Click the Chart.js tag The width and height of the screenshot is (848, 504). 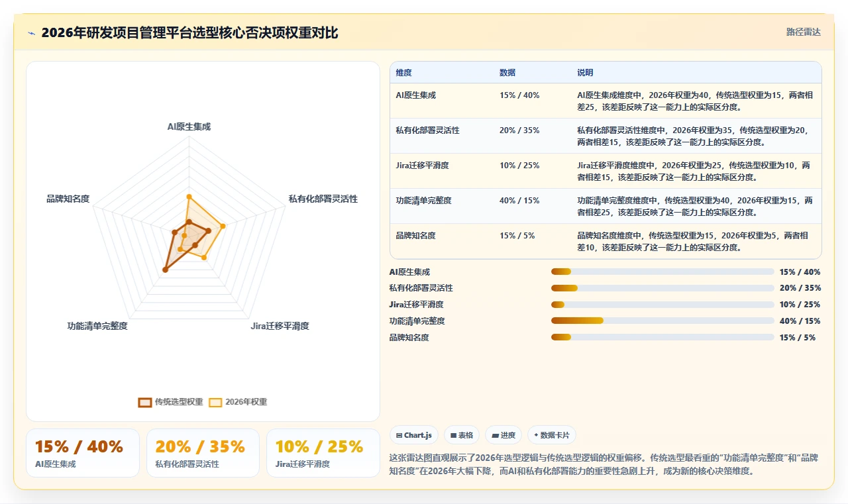point(413,435)
